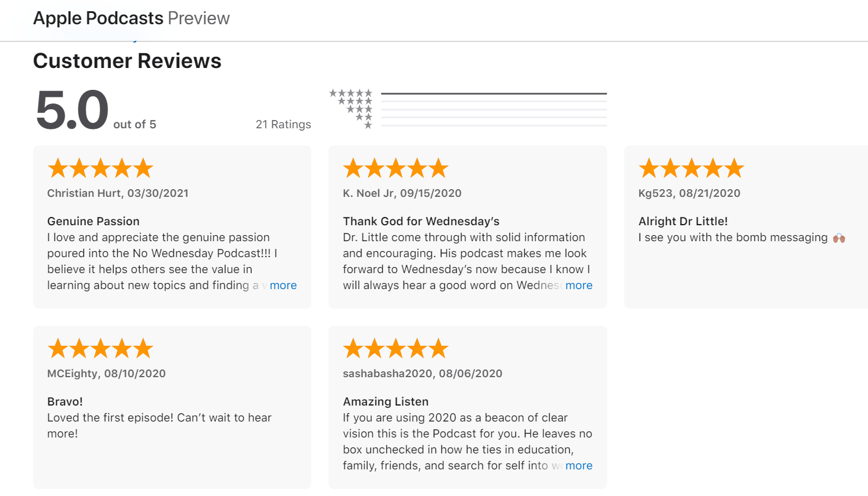This screenshot has width=868, height=496.
Task: Click the four-star rating bar in the histogram
Action: 494,102
